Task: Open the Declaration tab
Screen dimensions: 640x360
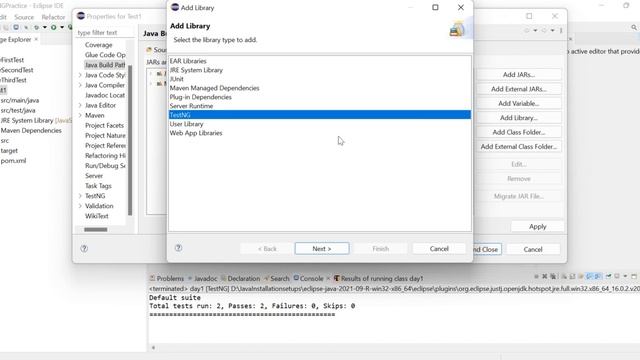Action: point(240,278)
